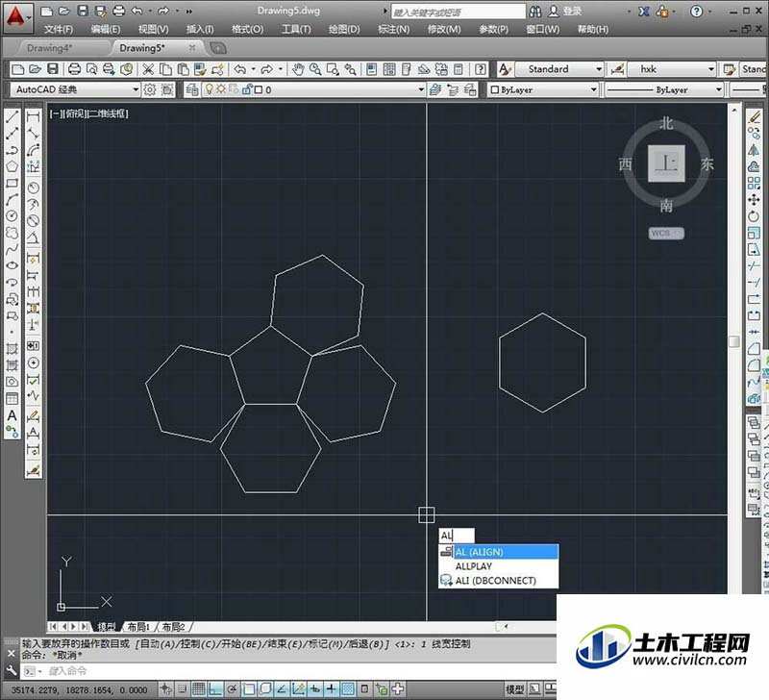This screenshot has height=700, width=769.
Task: Click the 模型 button in status bar
Action: click(514, 689)
